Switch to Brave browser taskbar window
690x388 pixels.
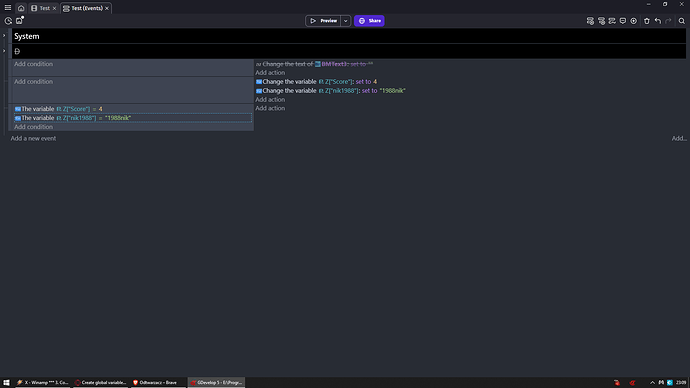pos(158,382)
